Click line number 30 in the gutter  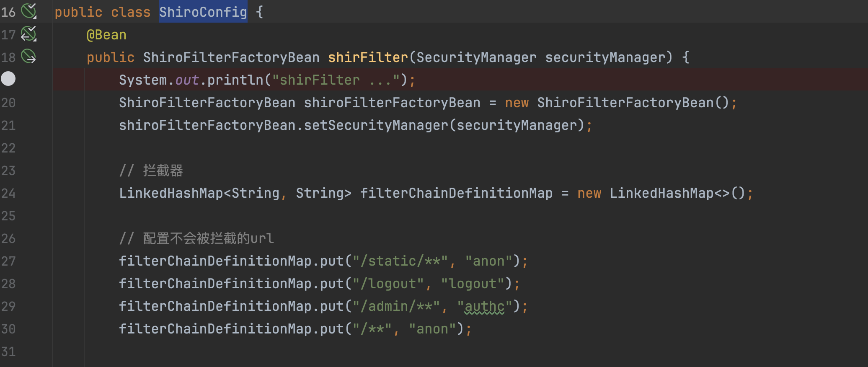click(x=8, y=329)
